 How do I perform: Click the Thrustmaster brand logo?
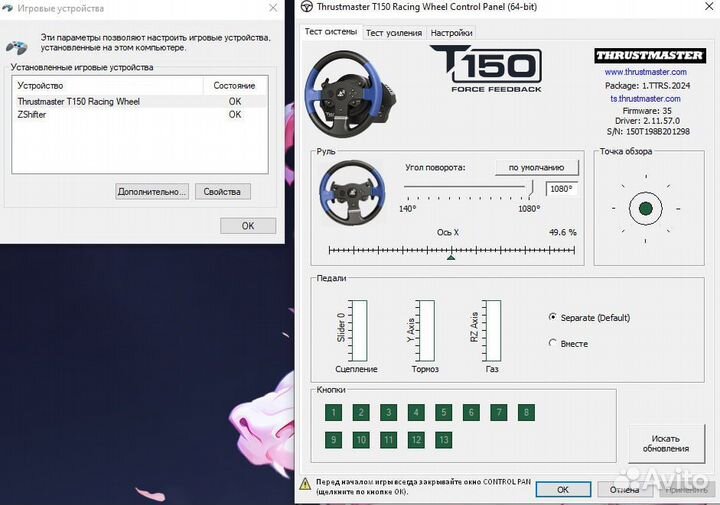(x=650, y=56)
